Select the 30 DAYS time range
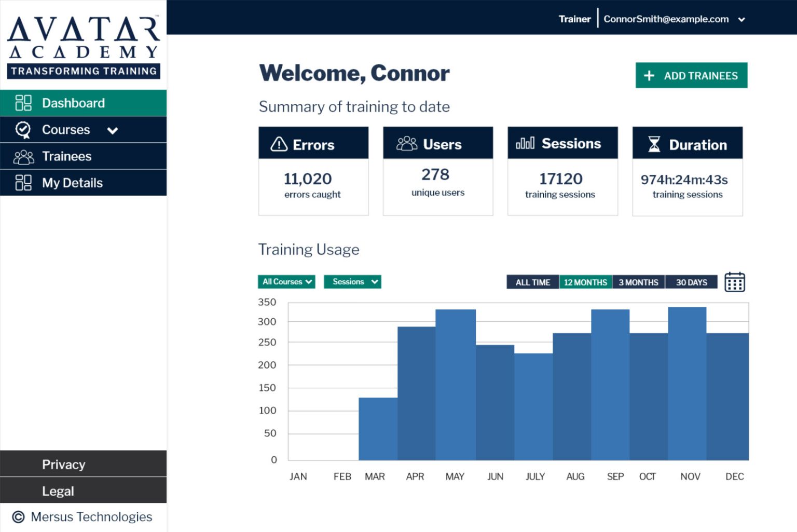Screen dimensions: 797x532 tap(691, 282)
